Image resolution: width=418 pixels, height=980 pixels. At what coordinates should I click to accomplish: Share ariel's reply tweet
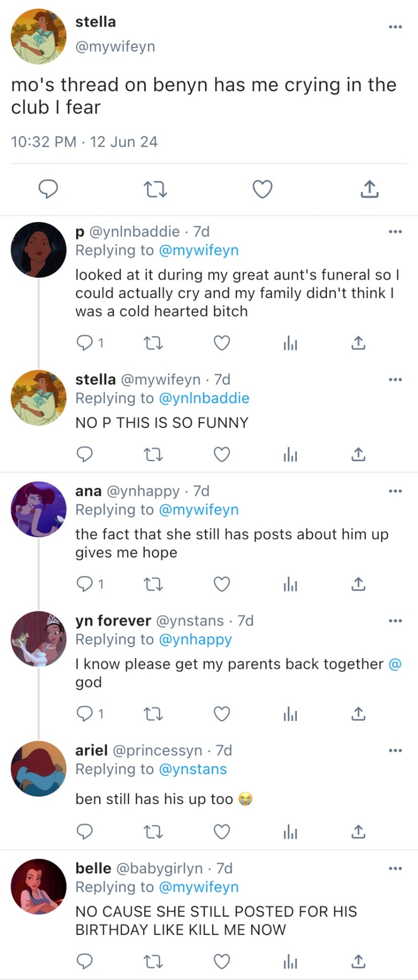tap(359, 832)
